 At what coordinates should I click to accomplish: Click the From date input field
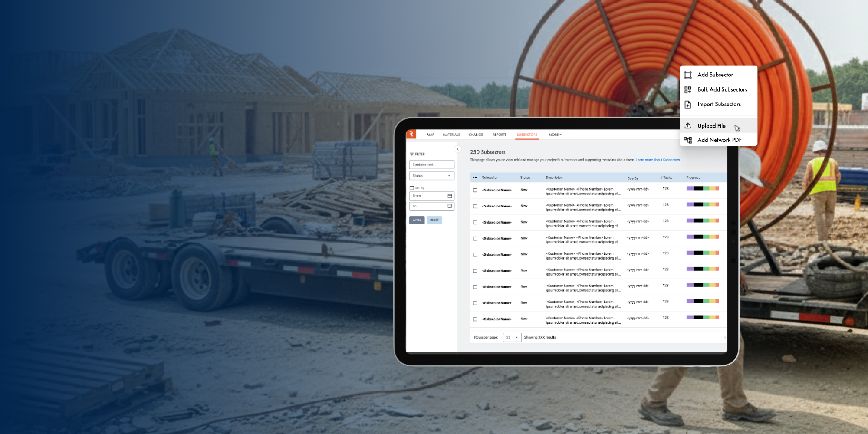click(431, 196)
